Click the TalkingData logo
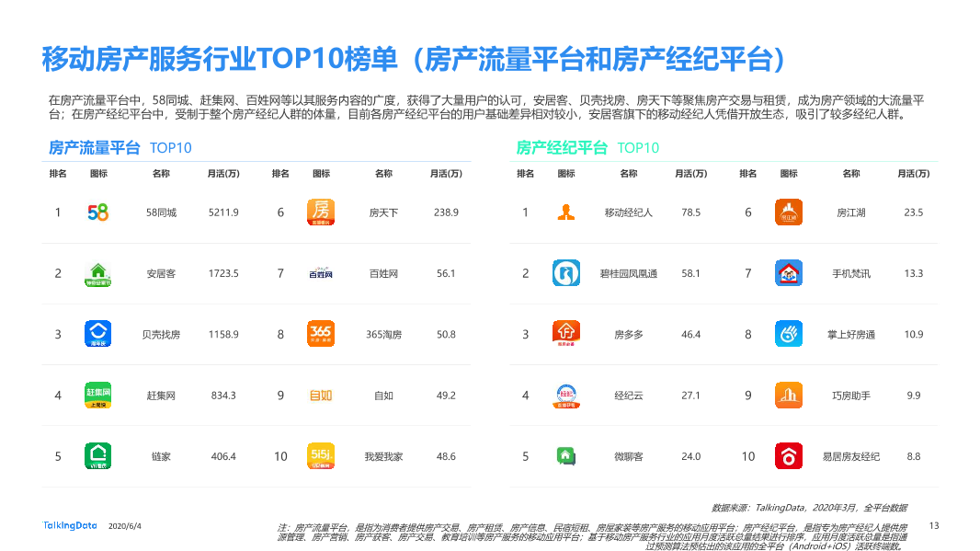 69,525
